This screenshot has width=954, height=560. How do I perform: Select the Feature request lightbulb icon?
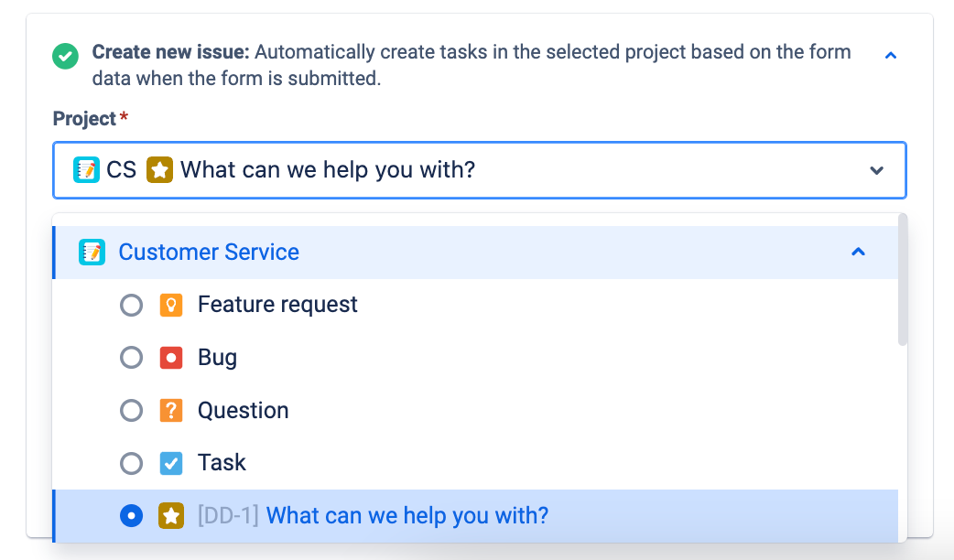[x=171, y=304]
